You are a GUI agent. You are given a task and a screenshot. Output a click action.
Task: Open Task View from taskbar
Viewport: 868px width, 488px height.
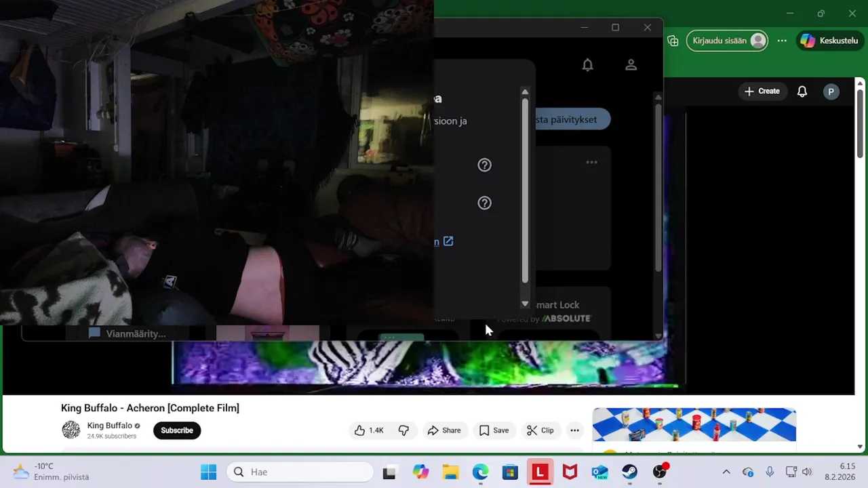(x=389, y=472)
